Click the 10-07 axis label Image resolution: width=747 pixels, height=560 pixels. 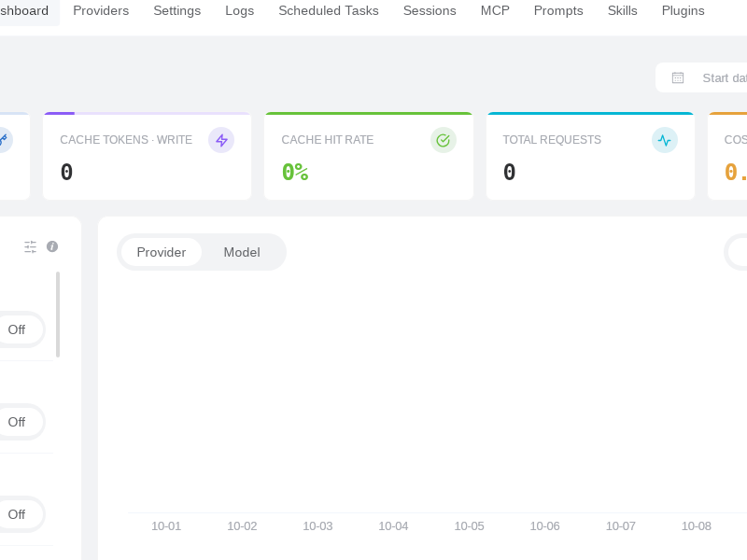tap(620, 526)
